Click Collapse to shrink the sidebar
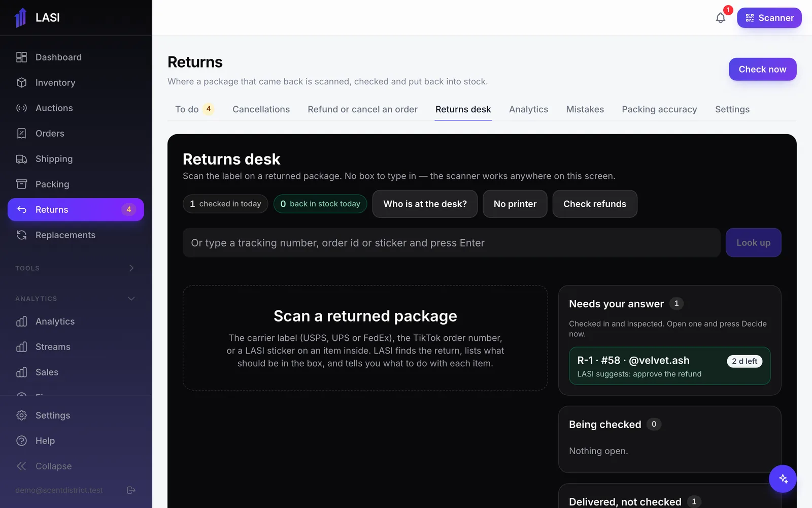The height and width of the screenshot is (508, 812). pos(76,466)
